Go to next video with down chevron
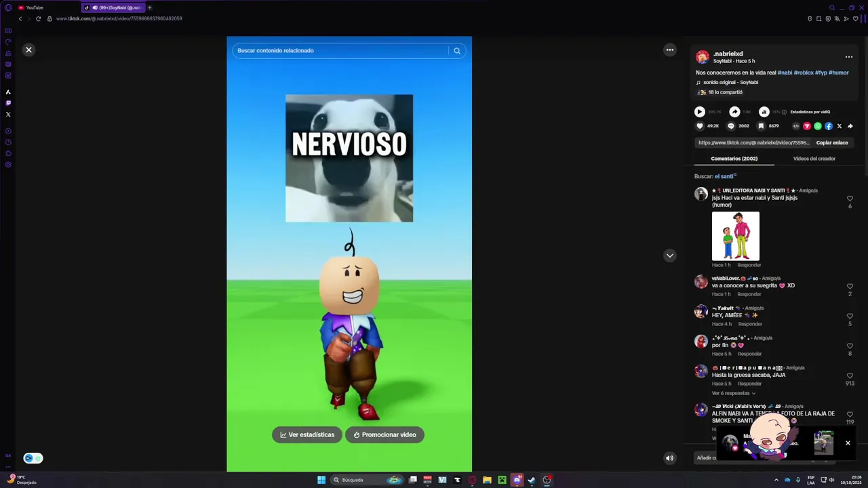The width and height of the screenshot is (868, 488). point(669,256)
